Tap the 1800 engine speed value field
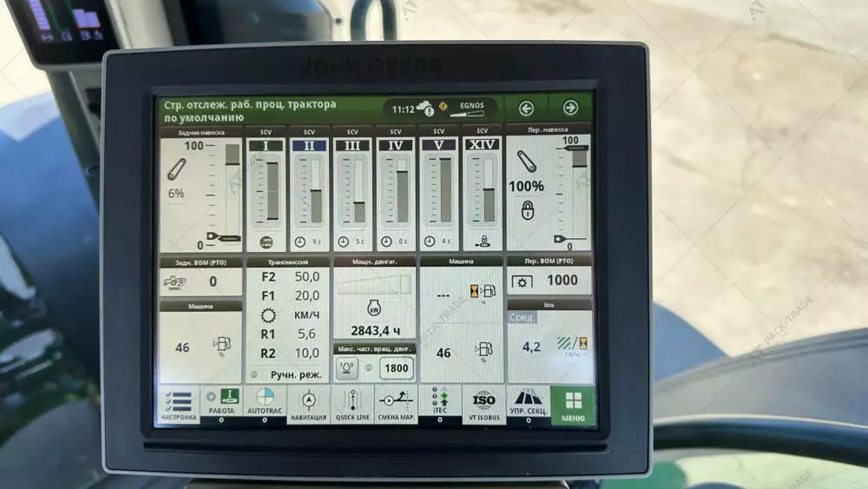Viewport: 868px width, 489px height. (x=396, y=368)
